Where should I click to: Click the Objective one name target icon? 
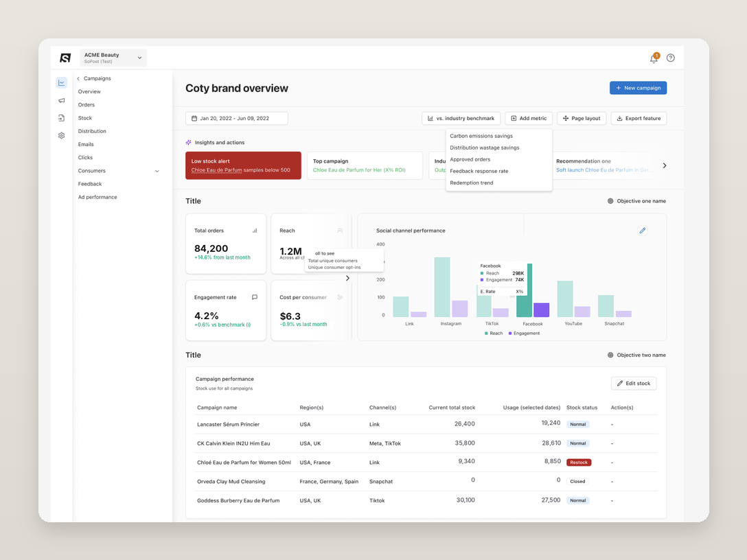click(610, 201)
